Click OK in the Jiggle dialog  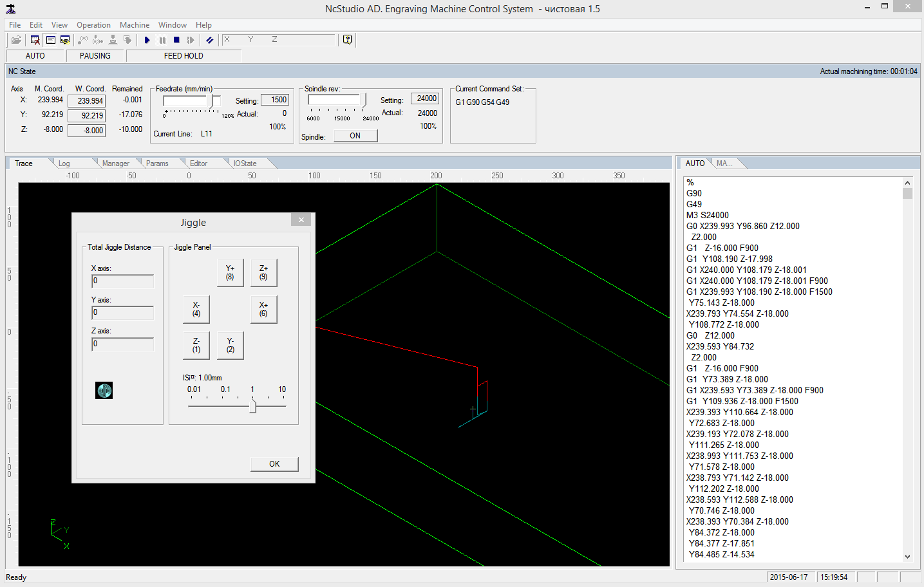[x=274, y=464]
